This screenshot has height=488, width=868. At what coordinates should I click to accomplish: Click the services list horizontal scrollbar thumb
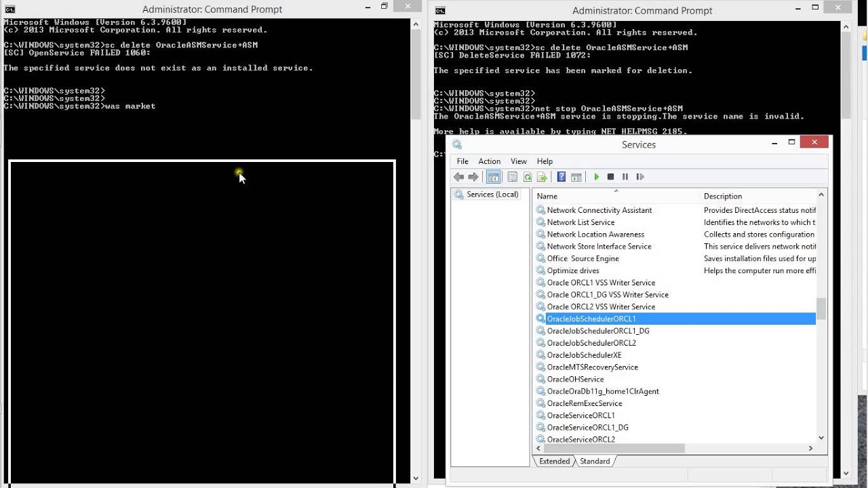click(x=615, y=448)
